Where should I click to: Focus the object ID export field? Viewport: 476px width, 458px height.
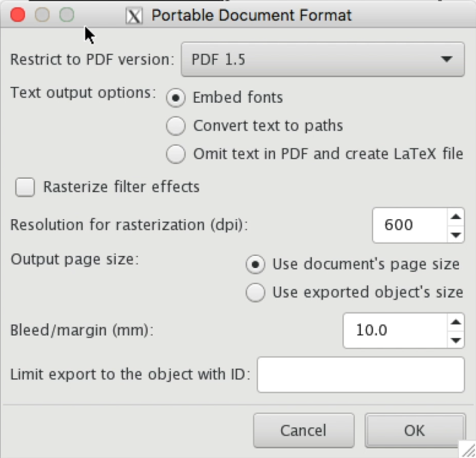[360, 374]
